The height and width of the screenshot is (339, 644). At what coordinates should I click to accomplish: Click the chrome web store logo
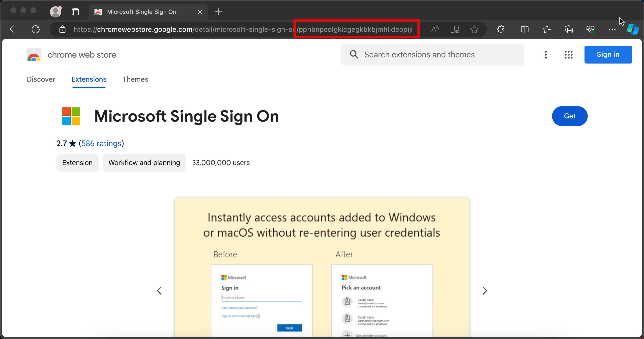33,55
